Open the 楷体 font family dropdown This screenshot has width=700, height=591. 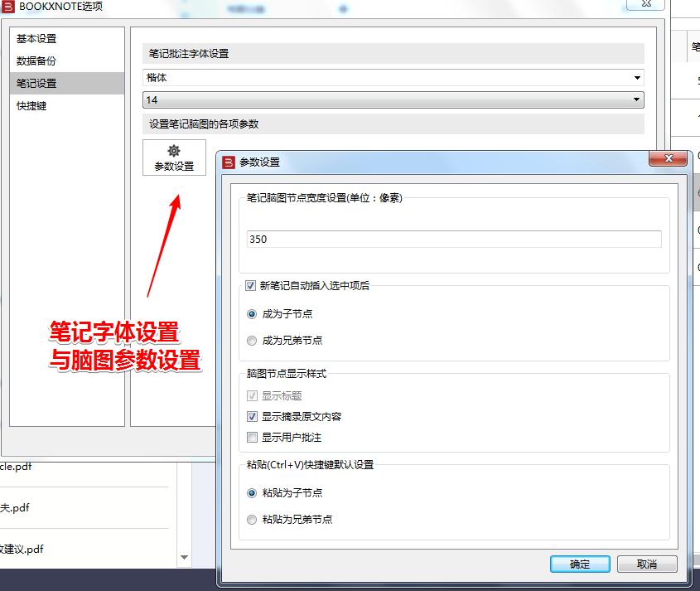389,77
